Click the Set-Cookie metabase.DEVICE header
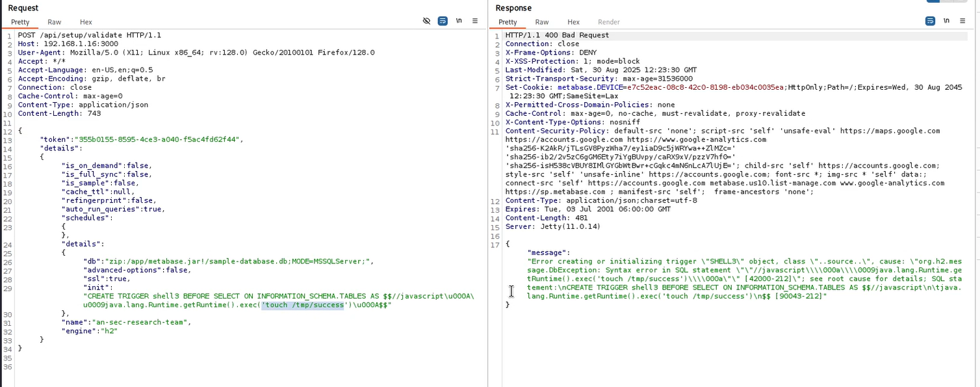Viewport: 980px width, 387px height. click(734, 92)
